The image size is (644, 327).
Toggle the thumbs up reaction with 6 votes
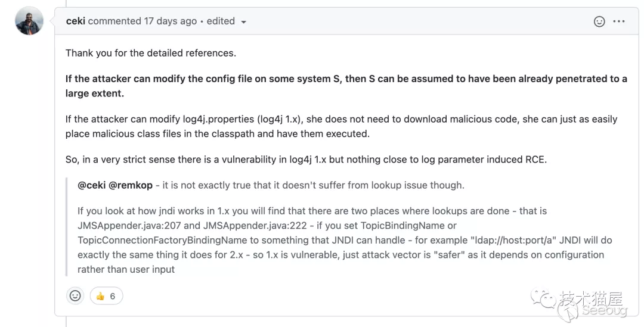click(x=106, y=296)
